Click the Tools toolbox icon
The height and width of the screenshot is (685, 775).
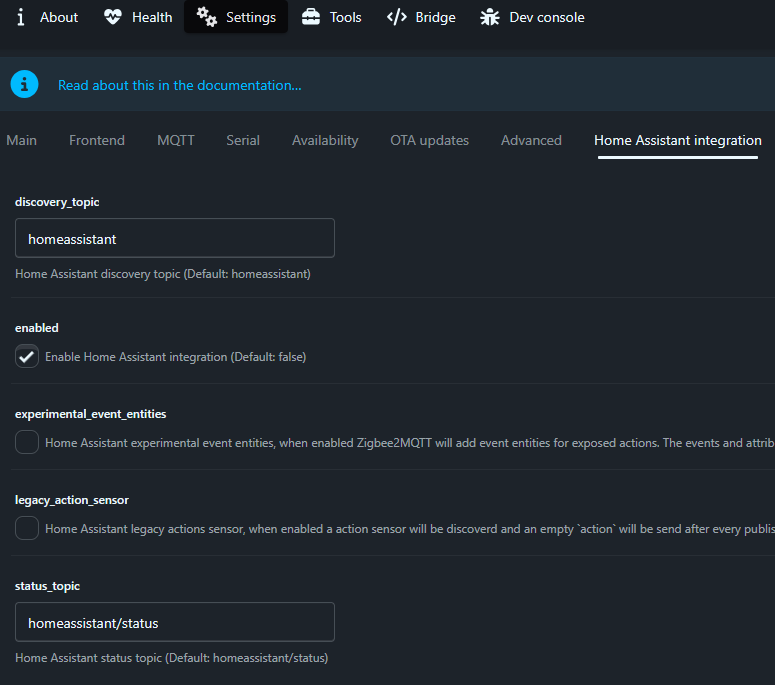tap(311, 17)
